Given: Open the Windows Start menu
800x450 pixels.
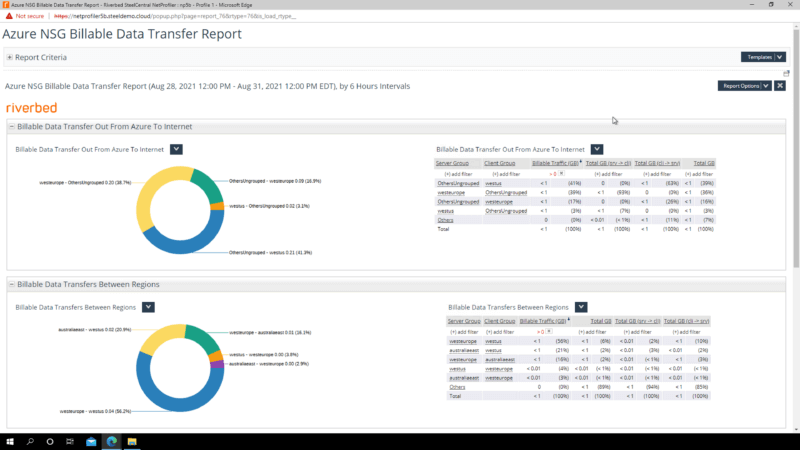Looking at the screenshot, I should pyautogui.click(x=10, y=442).
